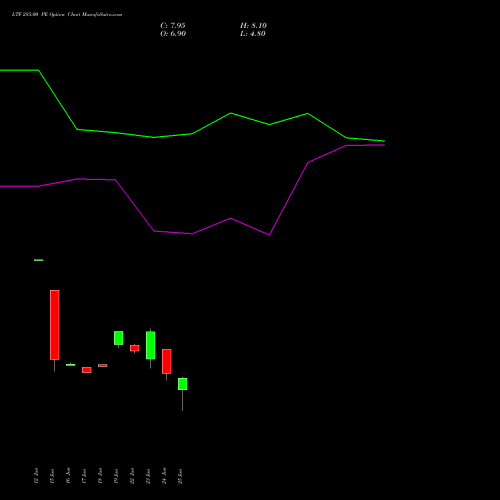This screenshot has width=500, height=500.
Task: Click the '15 Jan' date axis label
Action: (x=52, y=476)
